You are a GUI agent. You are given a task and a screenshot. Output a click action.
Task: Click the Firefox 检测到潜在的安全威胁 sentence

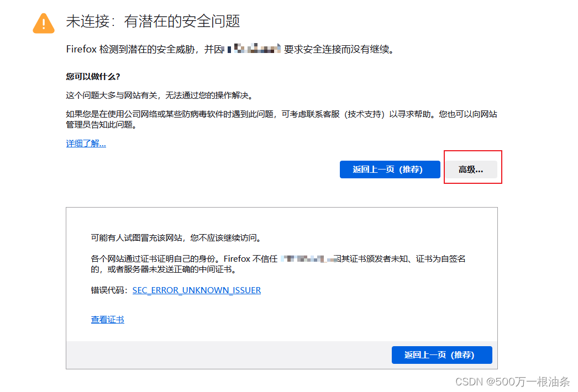[230, 49]
